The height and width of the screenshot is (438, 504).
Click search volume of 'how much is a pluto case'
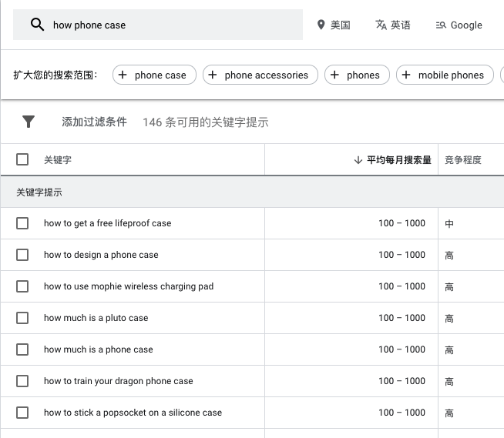(402, 318)
